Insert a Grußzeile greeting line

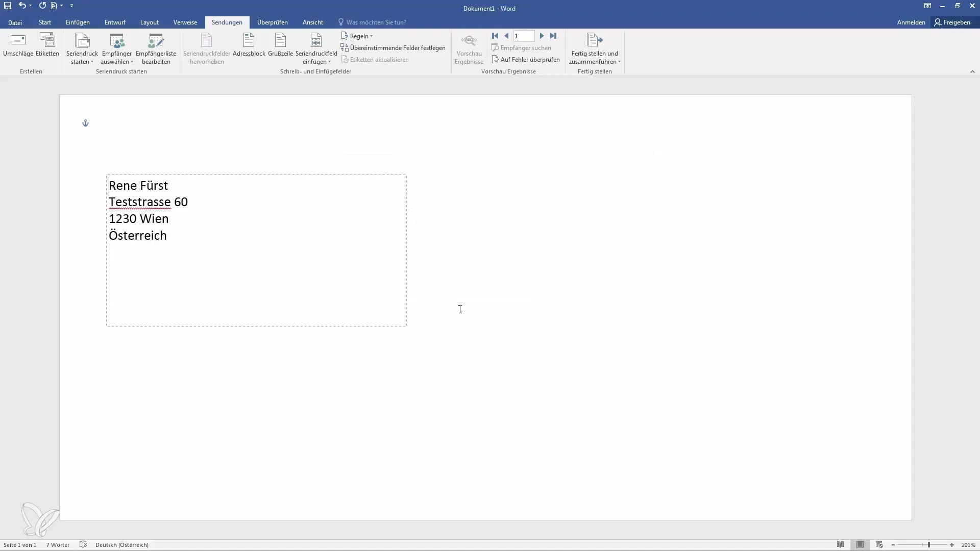pos(280,46)
